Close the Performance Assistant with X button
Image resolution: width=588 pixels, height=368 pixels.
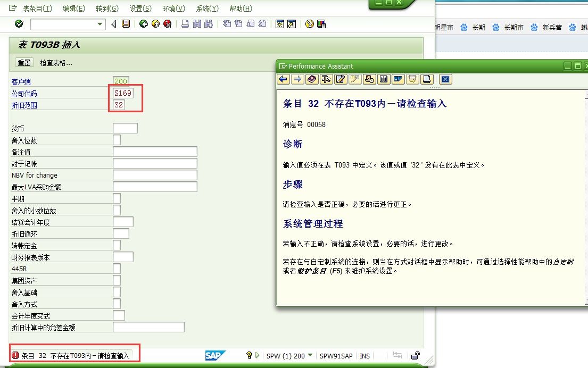click(x=445, y=79)
